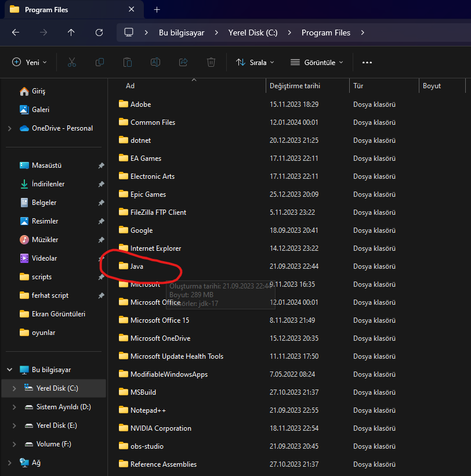Viewport: 471px width, 476px height.
Task: Go forward with the right arrow
Action: point(44,33)
